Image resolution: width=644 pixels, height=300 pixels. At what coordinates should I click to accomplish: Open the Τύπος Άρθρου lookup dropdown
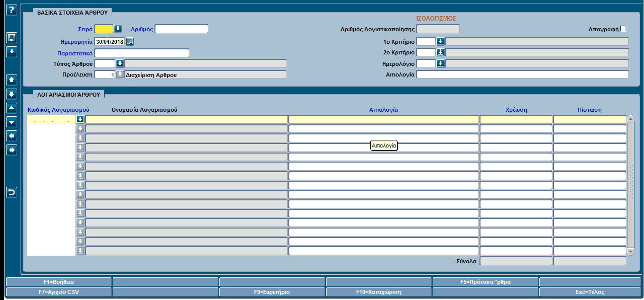120,63
